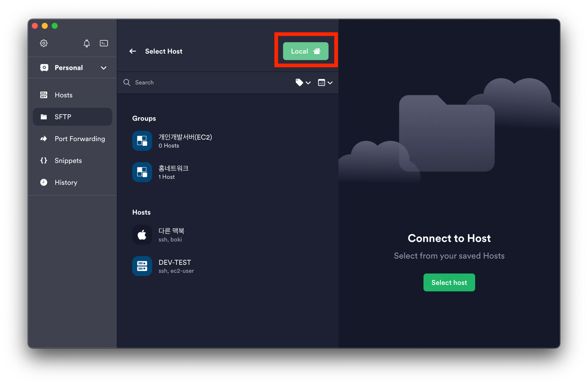
Task: Open local terminal icon
Action: [x=104, y=43]
